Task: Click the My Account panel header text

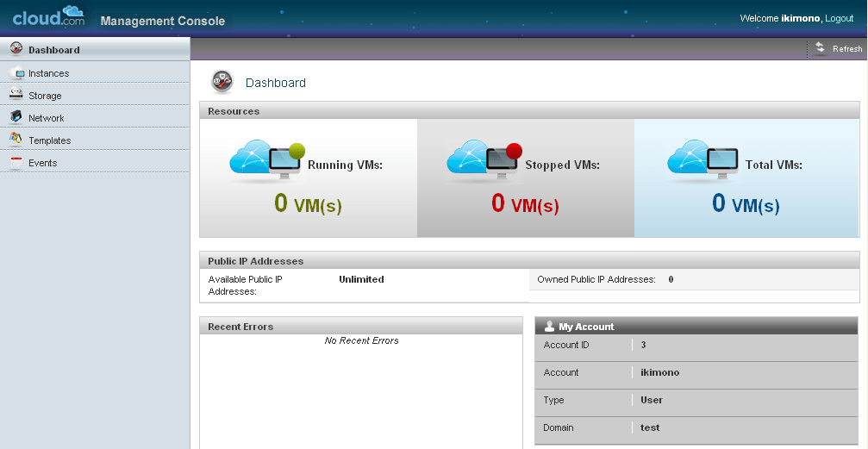Action: click(x=586, y=327)
